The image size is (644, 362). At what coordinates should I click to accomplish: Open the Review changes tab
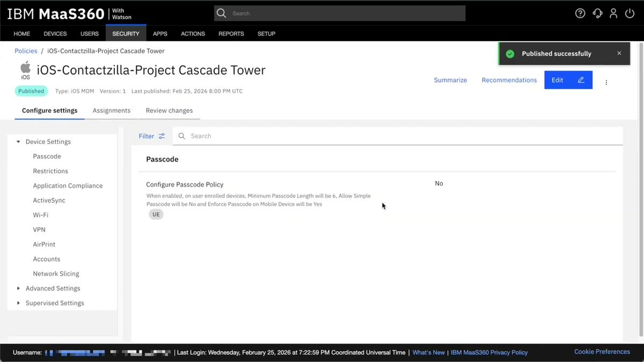pyautogui.click(x=169, y=110)
